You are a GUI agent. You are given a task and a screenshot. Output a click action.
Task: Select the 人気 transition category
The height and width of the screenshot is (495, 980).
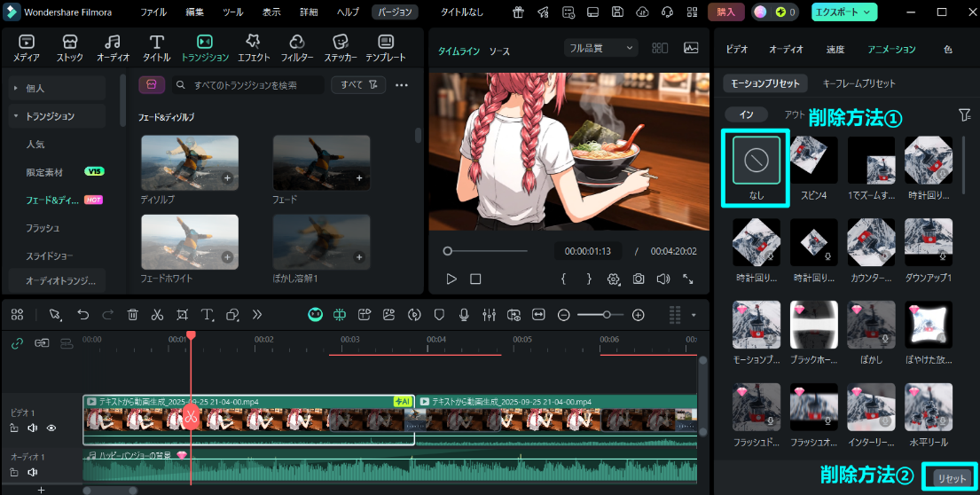click(x=35, y=145)
